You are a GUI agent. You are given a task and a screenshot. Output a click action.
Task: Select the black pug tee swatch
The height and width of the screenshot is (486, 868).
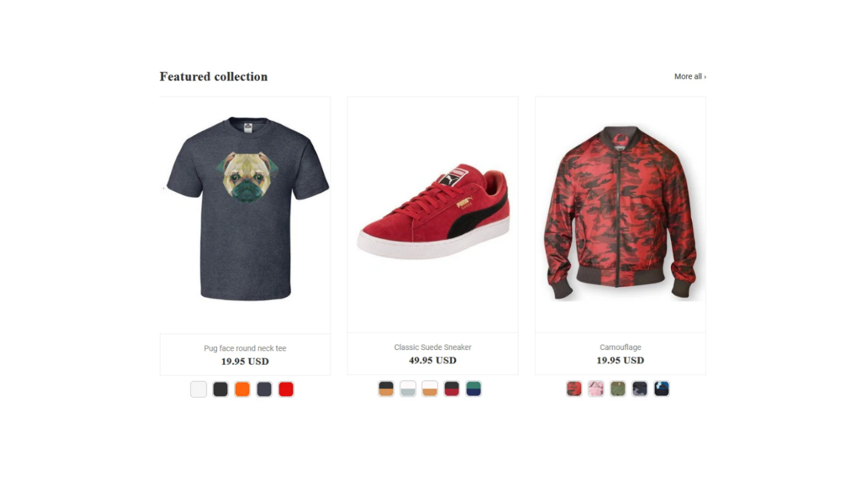pos(220,390)
